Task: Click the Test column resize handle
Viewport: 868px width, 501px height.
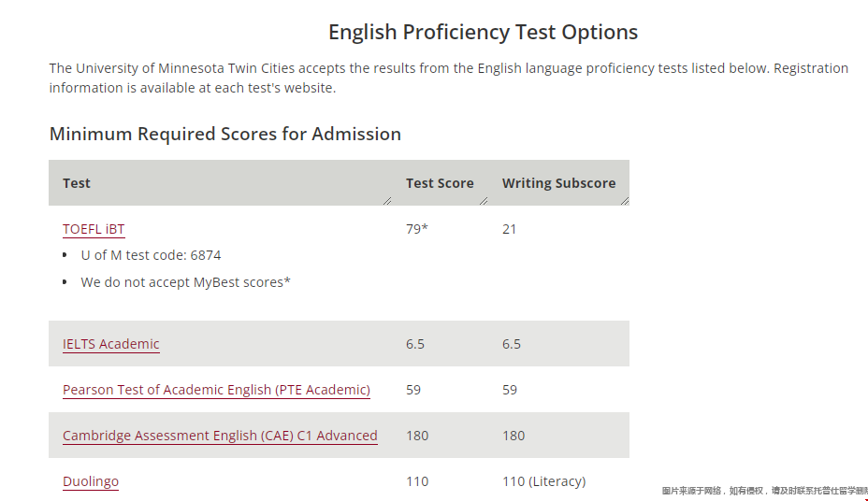Action: [x=387, y=201]
